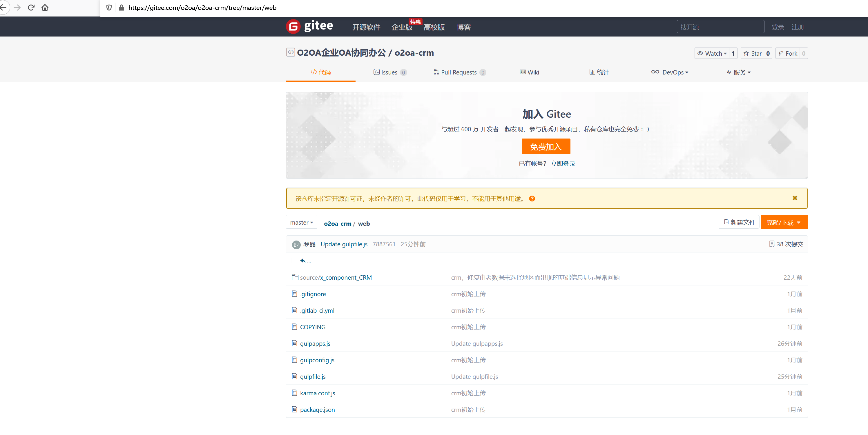Viewport: 868px width, 435px height.
Task: Click the 38 次提交 commits icon
Action: (772, 244)
